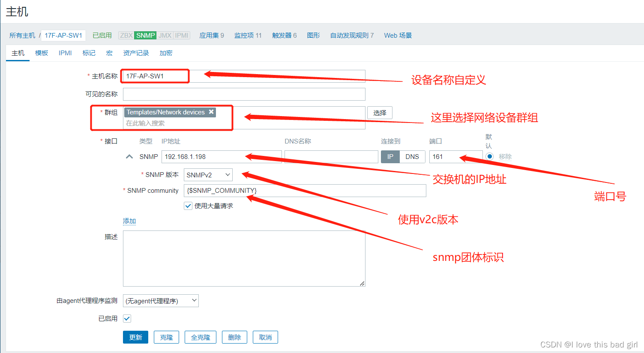
Task: Click the JMX availability indicator badge
Action: click(164, 36)
